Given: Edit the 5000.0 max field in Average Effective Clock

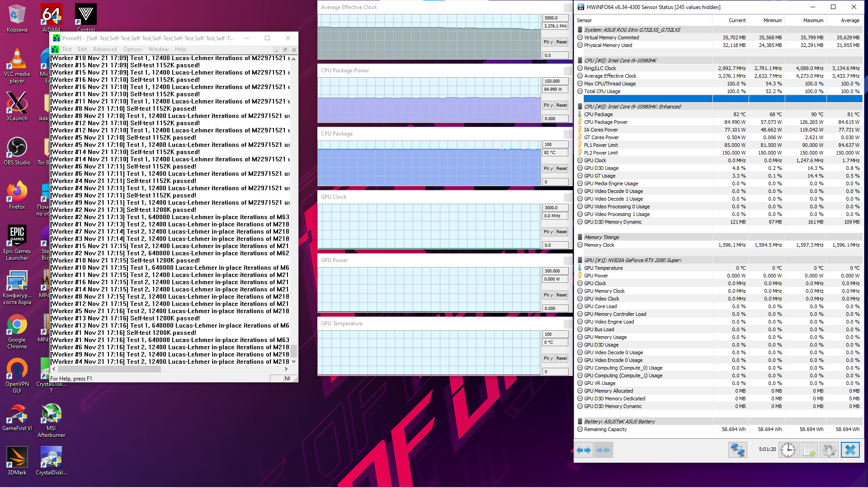Looking at the screenshot, I should click(555, 18).
